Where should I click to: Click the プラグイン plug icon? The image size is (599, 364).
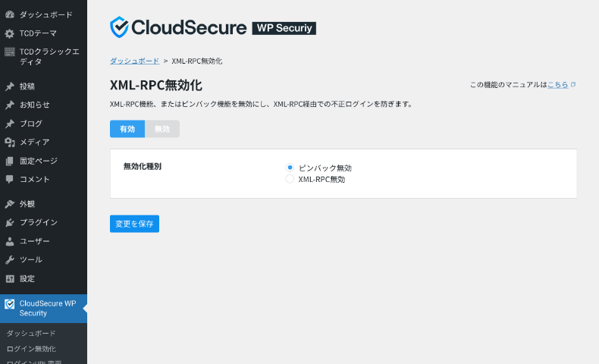pyautogui.click(x=10, y=222)
